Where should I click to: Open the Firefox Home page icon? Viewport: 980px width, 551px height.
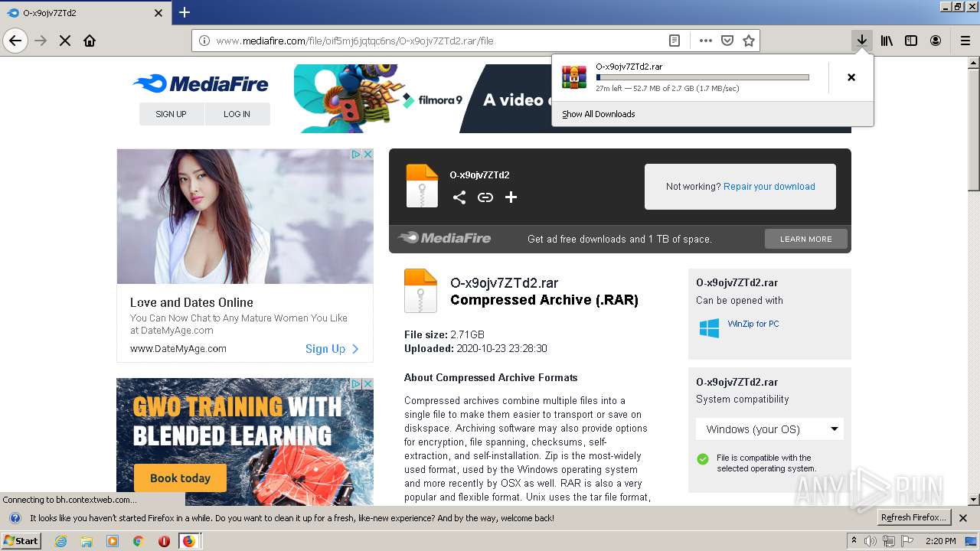(90, 41)
